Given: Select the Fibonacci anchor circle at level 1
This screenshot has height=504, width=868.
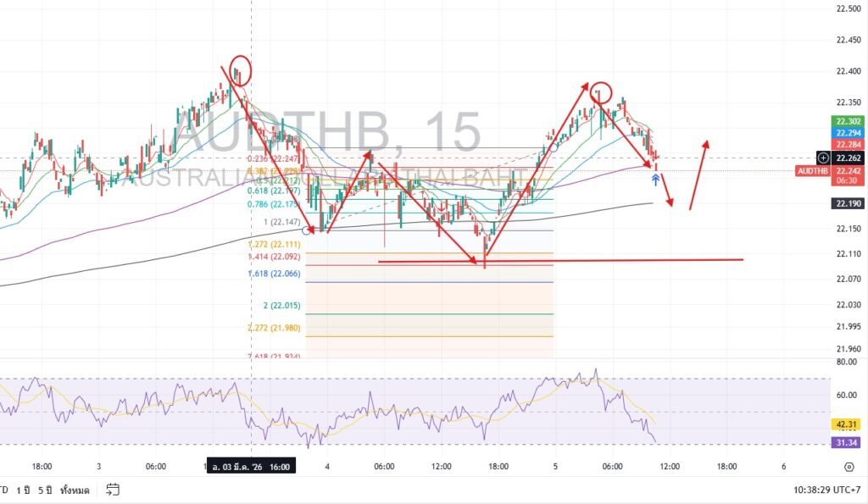Looking at the screenshot, I should click(x=306, y=230).
